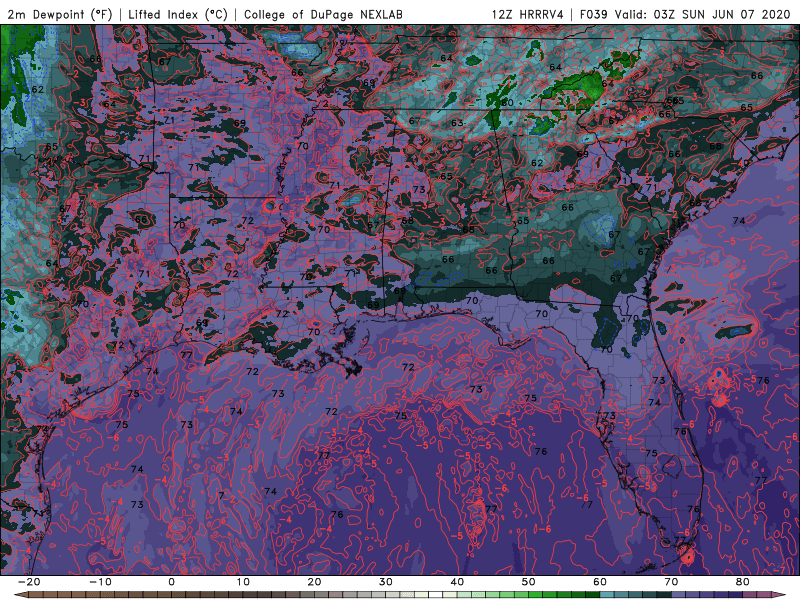Click the 'College of DuPage NEXLAB' label
Screen dimensions: 800x600
click(323, 14)
